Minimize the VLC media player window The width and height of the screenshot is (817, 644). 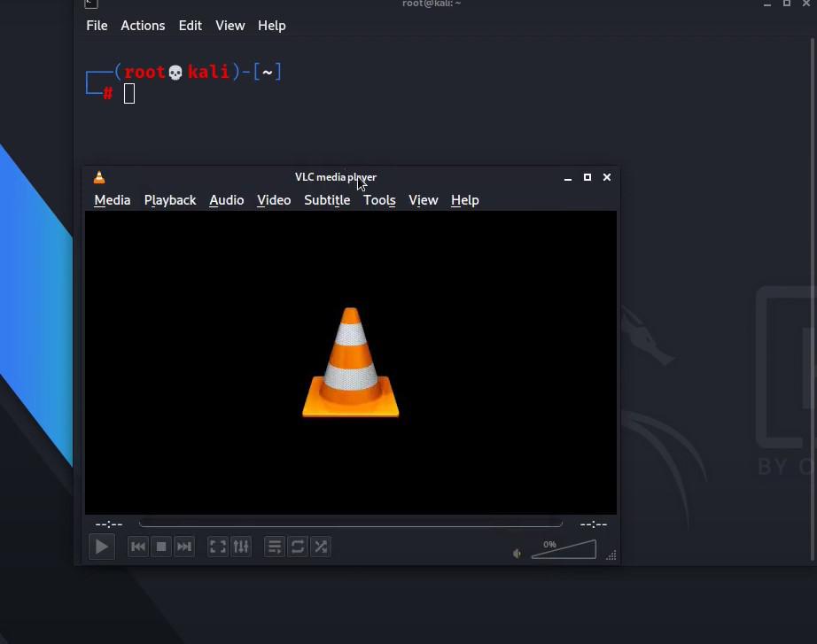coord(568,178)
